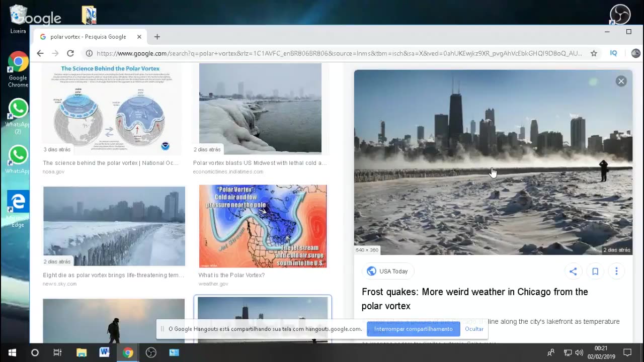Viewport: 644px width, 362px height.
Task: Open 'Eight die as polar vortex' result
Action: point(113,275)
